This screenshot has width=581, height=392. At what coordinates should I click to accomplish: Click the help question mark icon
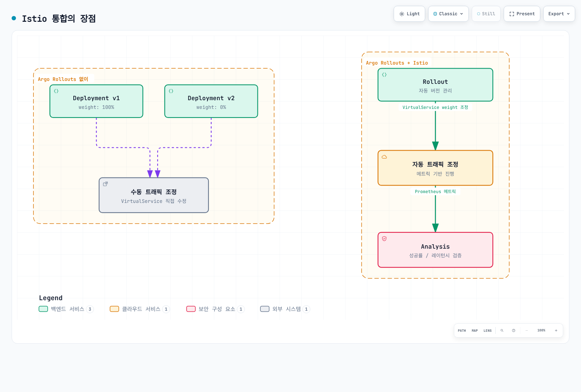click(x=513, y=331)
